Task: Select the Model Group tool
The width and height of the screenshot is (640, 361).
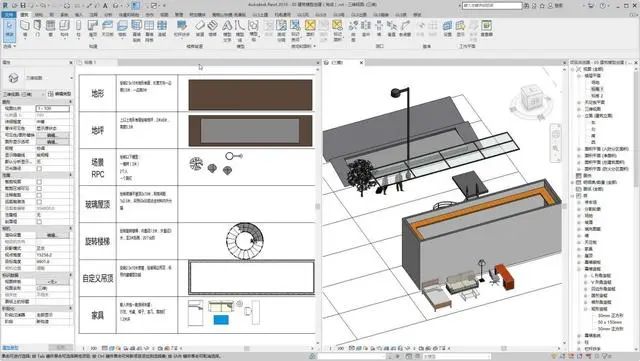Action: (x=253, y=31)
